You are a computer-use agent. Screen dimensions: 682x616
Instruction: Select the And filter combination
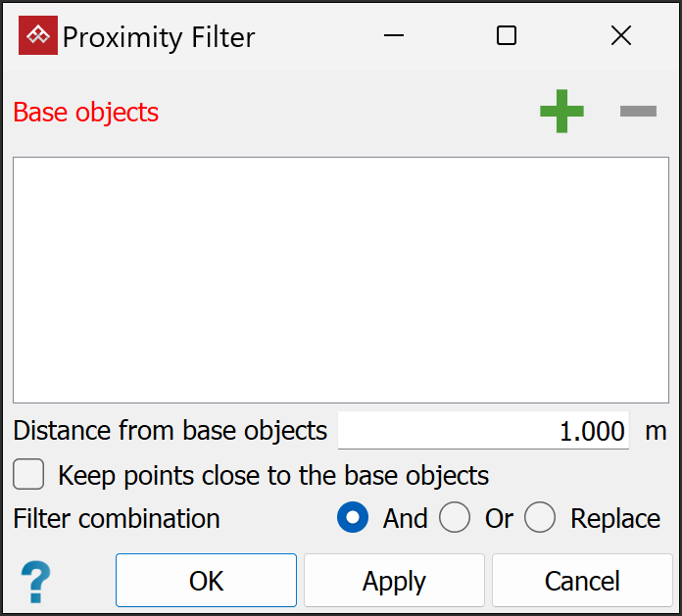pos(353,518)
